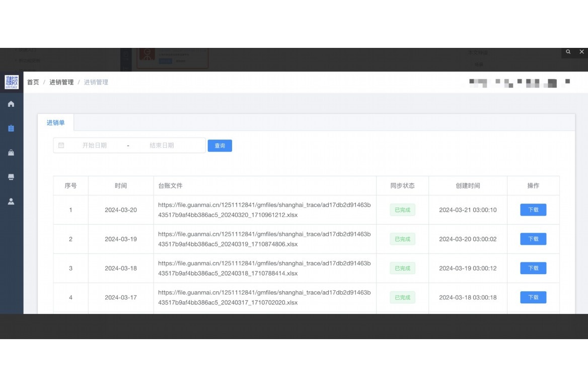Click the calendar icon in date picker

(61, 145)
